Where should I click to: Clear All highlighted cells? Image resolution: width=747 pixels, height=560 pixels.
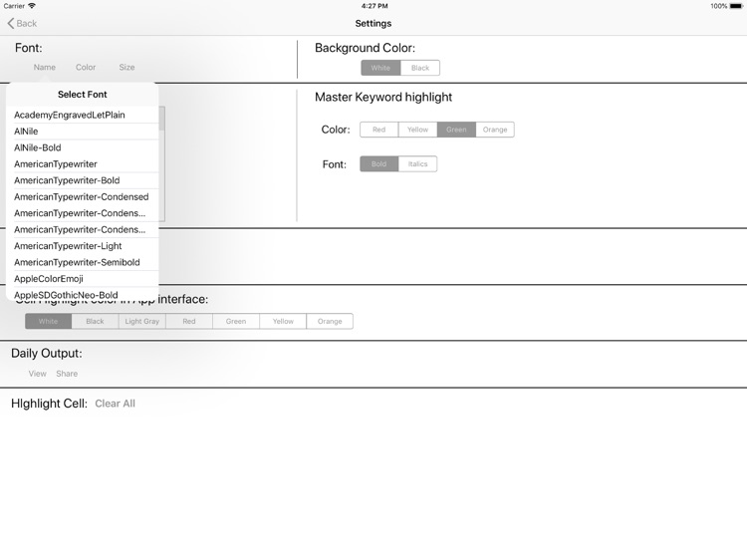(x=115, y=404)
